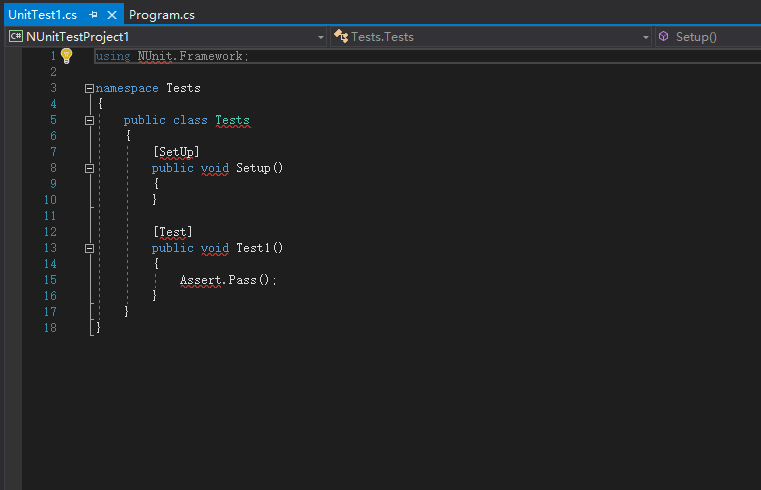Click the Setup() method name in code

click(260, 168)
